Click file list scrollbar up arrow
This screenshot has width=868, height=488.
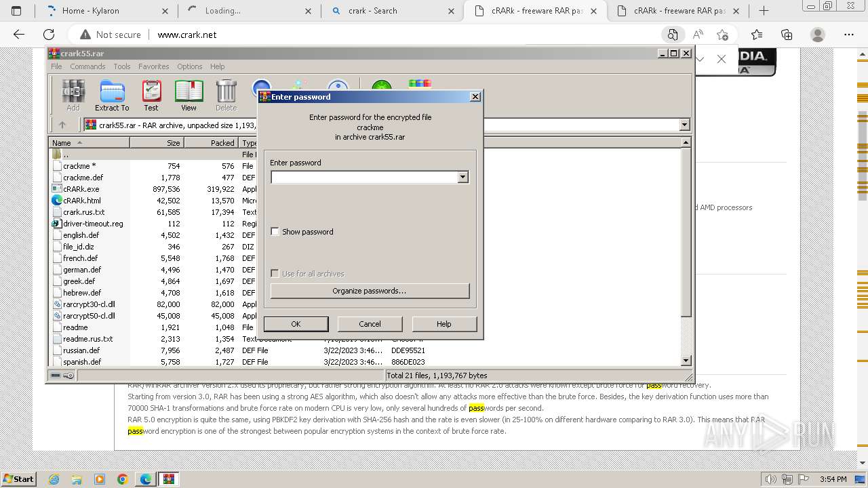tap(686, 142)
